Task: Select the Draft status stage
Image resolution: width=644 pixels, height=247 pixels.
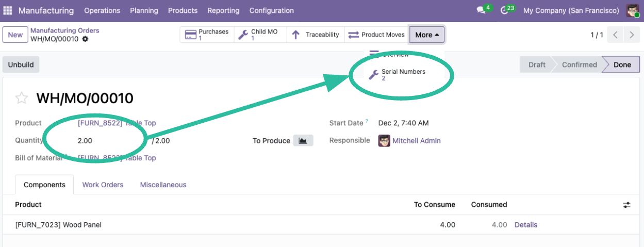Action: (536, 65)
